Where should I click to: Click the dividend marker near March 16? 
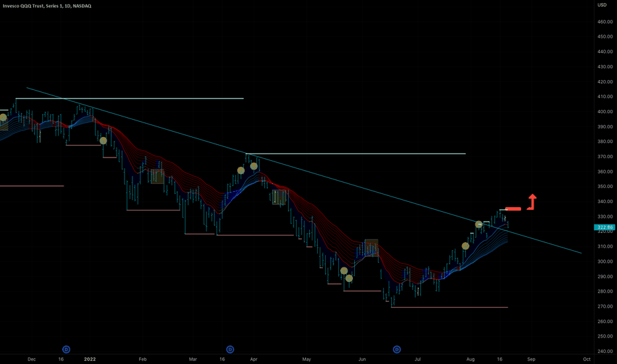[x=230, y=349]
